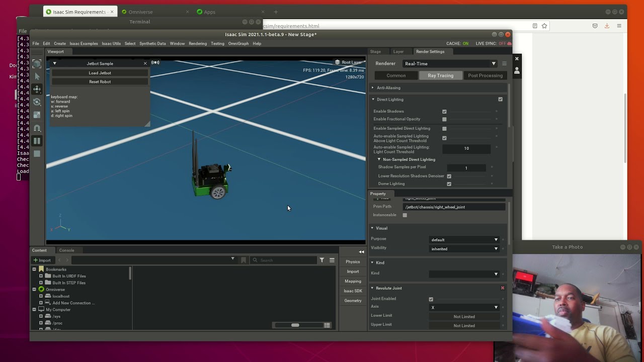Open the Content browser options menu
The width and height of the screenshot is (644, 362).
(x=332, y=260)
